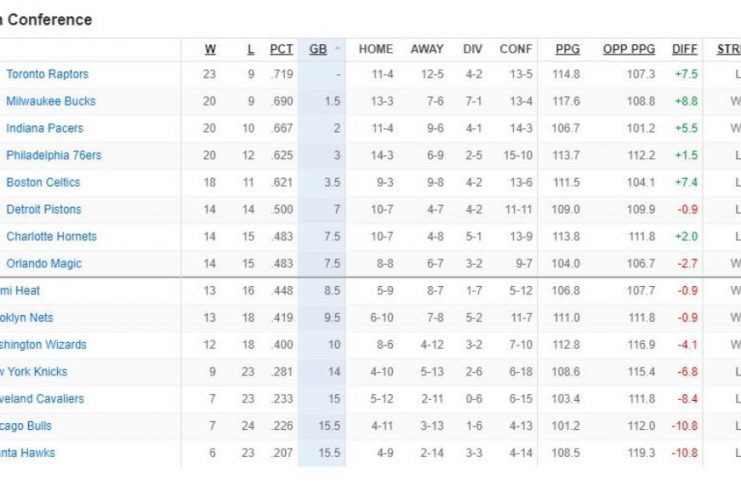
Task: Sort standings by L column
Action: tap(250, 49)
